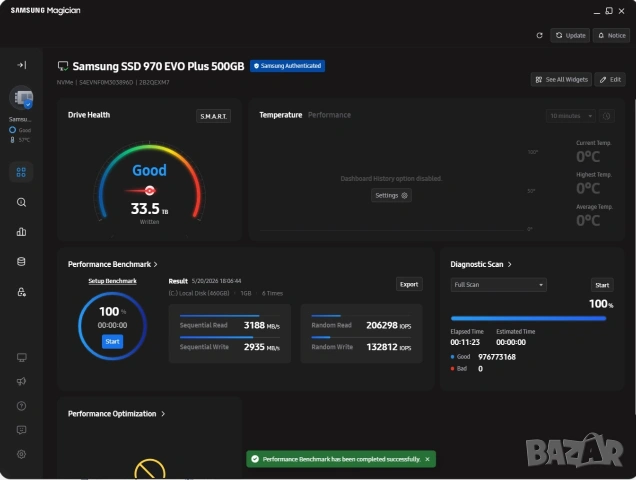Click the Samsung SSD 970 EVO Plus title
Viewport: 636px width, 480px height.
[158, 66]
